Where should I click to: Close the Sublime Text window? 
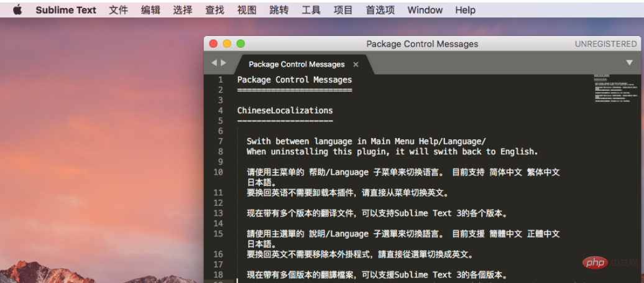[x=213, y=44]
